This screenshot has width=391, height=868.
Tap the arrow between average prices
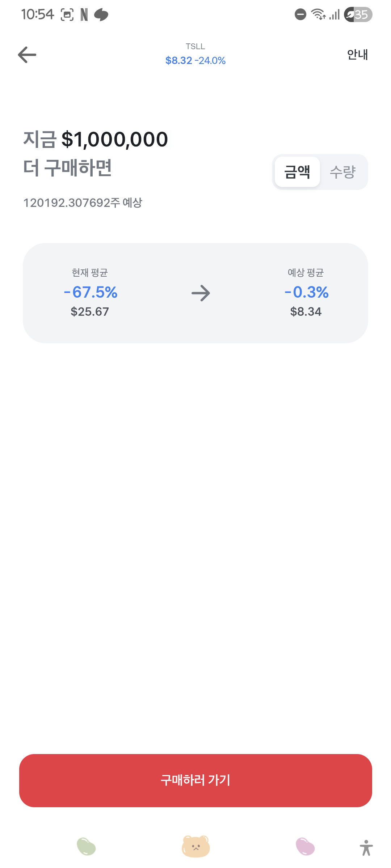[x=201, y=293]
